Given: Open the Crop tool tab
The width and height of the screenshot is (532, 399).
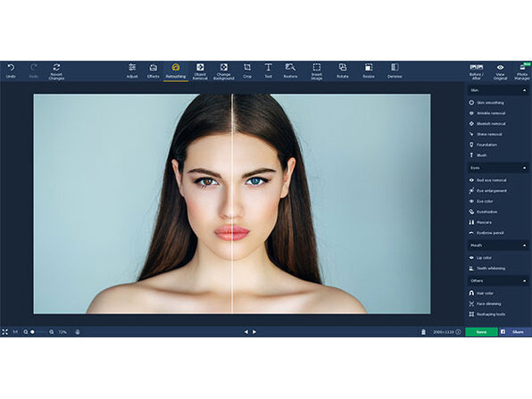Looking at the screenshot, I should (247, 71).
